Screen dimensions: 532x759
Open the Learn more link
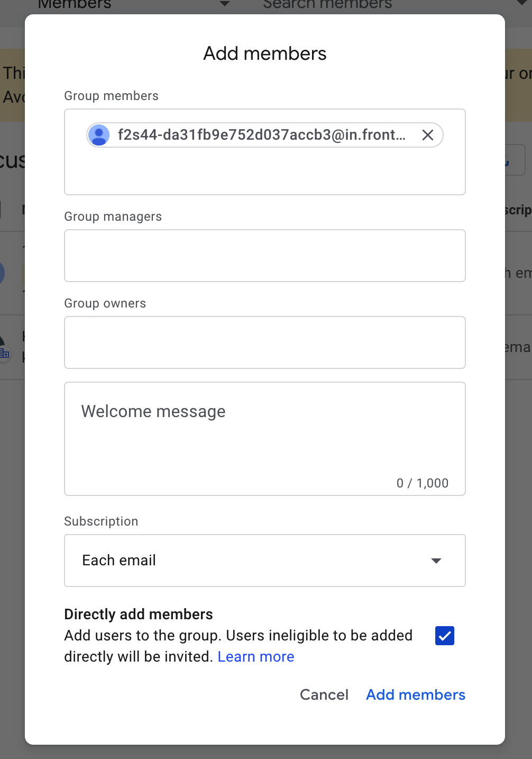256,657
